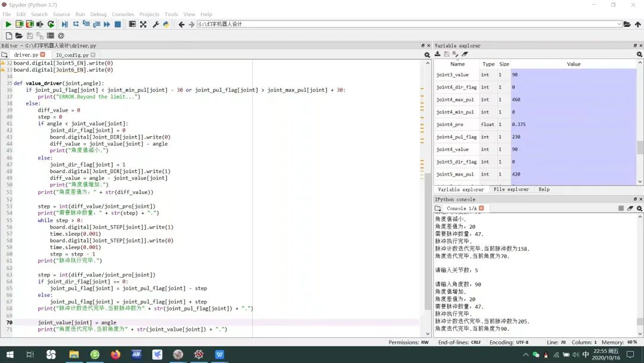The height and width of the screenshot is (363, 644).
Task: Import data in Variable explorer
Action: 438,54
